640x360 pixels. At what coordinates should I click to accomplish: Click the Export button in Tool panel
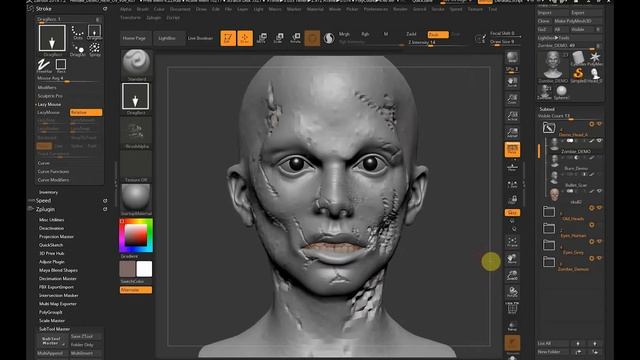(587, 13)
